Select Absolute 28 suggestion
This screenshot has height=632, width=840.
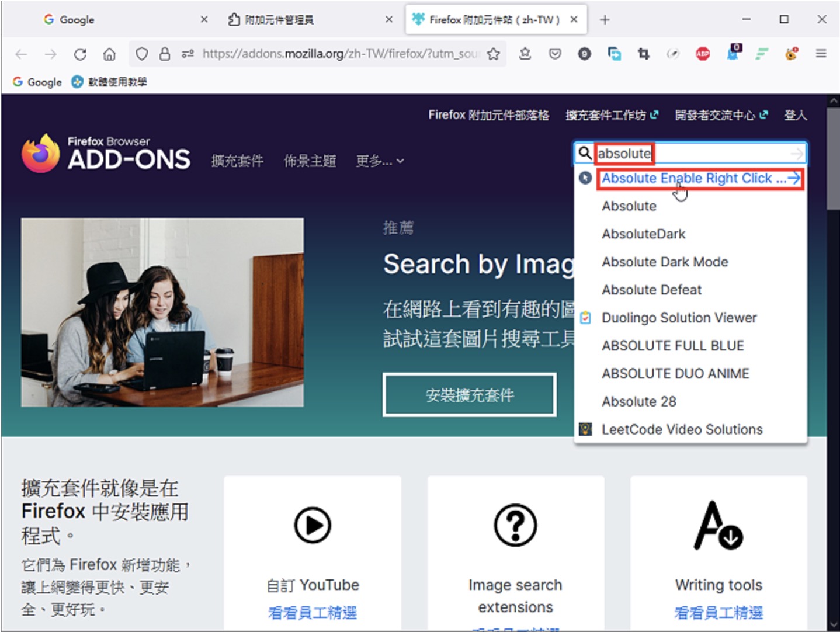click(x=690, y=402)
